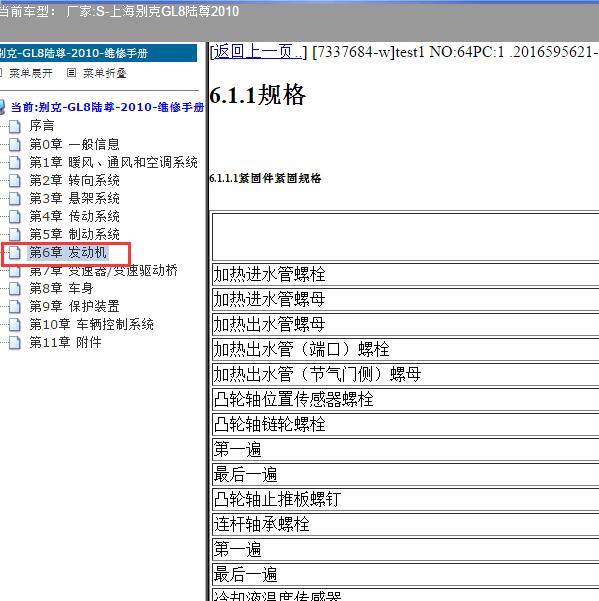Click 最后一遍 under 凸轮轴链轮螺栓
This screenshot has height=601, width=599.
click(405, 475)
